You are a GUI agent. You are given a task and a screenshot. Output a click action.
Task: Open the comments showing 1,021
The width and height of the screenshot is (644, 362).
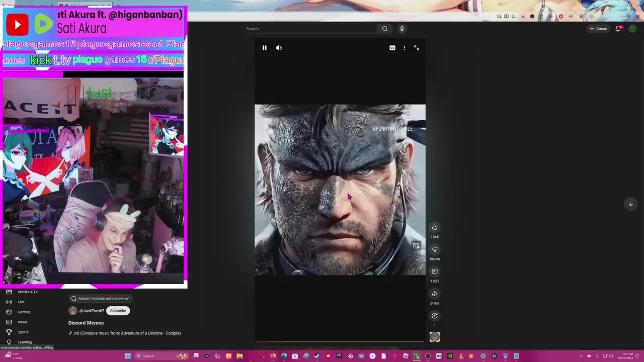(x=435, y=271)
